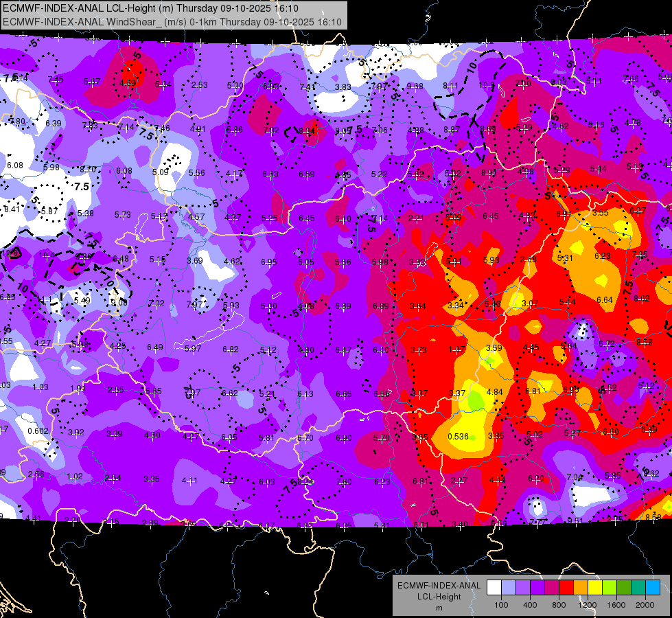Click the wind shear value 2.68

[528, 260]
